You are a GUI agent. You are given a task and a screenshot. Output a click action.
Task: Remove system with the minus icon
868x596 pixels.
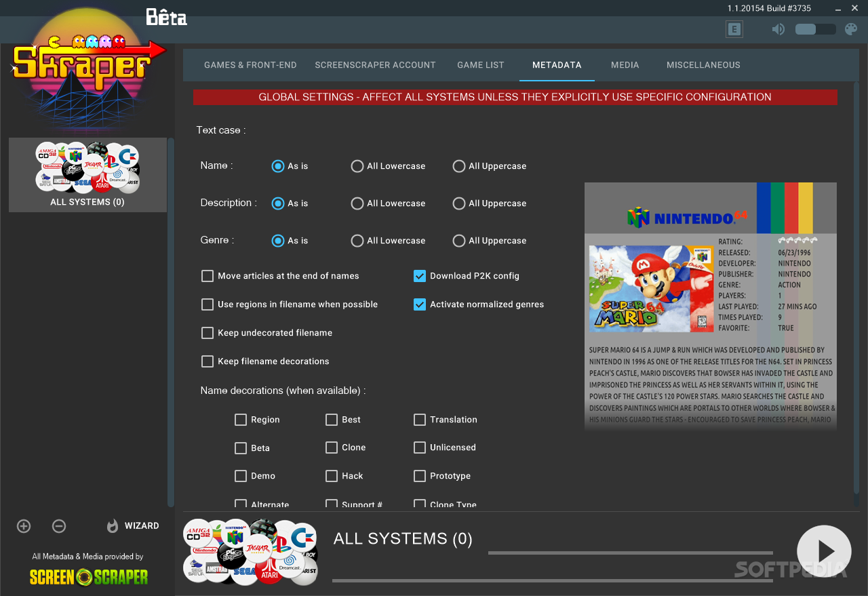coord(59,526)
